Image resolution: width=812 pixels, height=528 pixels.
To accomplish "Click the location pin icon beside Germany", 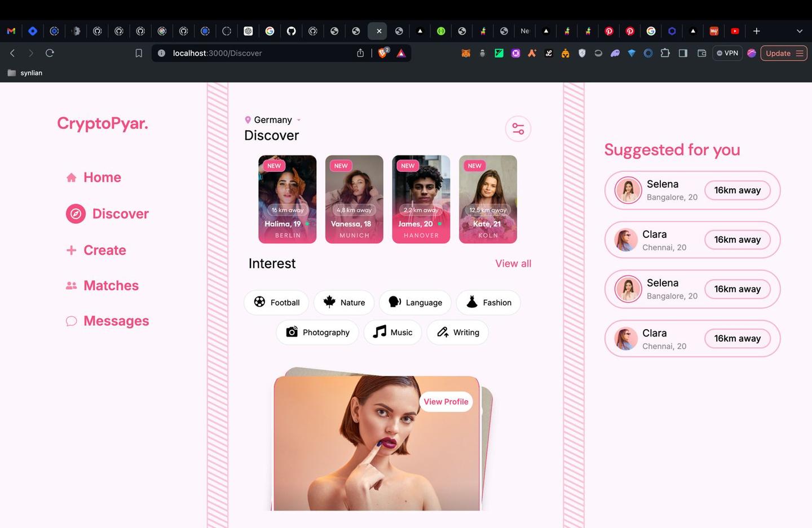I will coord(248,119).
